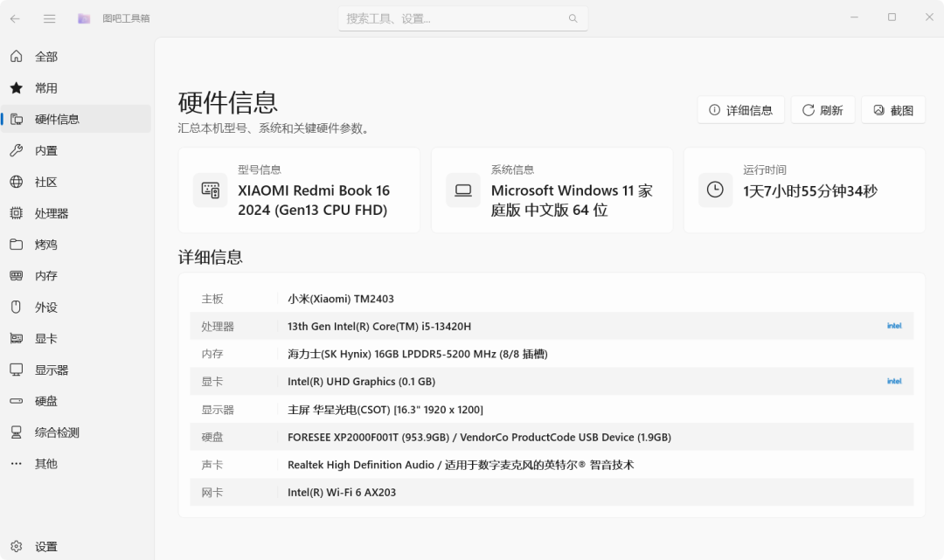Click the 详细信息 section heading
This screenshot has width=944, height=560.
point(210,258)
